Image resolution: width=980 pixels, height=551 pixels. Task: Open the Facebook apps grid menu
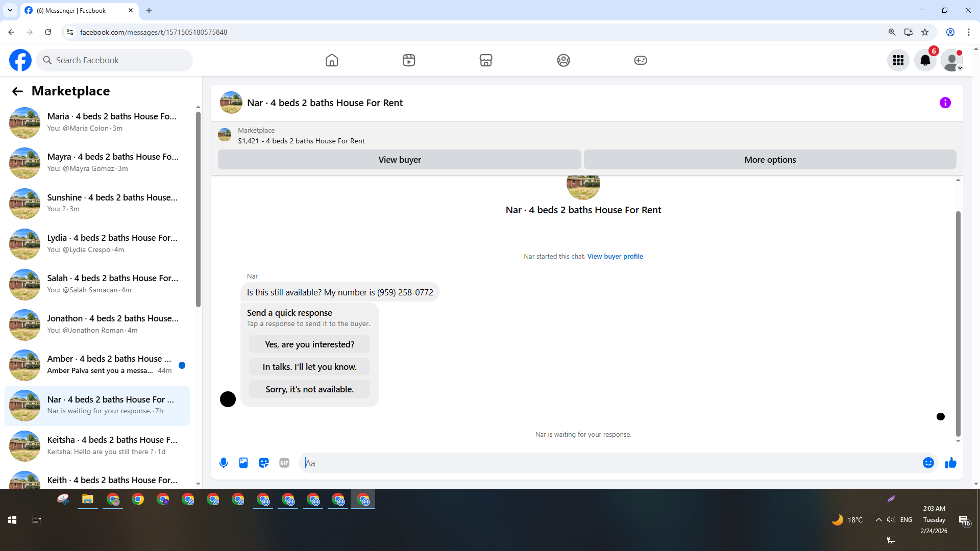898,60
